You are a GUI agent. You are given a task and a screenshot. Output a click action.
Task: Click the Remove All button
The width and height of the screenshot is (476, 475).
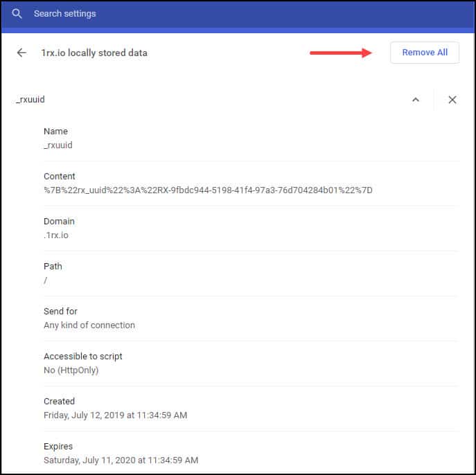coord(425,53)
